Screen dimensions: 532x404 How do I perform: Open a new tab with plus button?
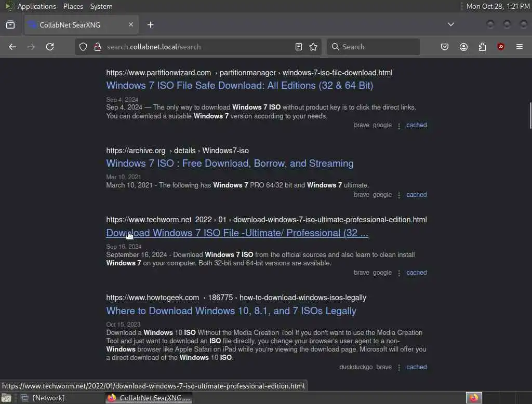pyautogui.click(x=150, y=25)
